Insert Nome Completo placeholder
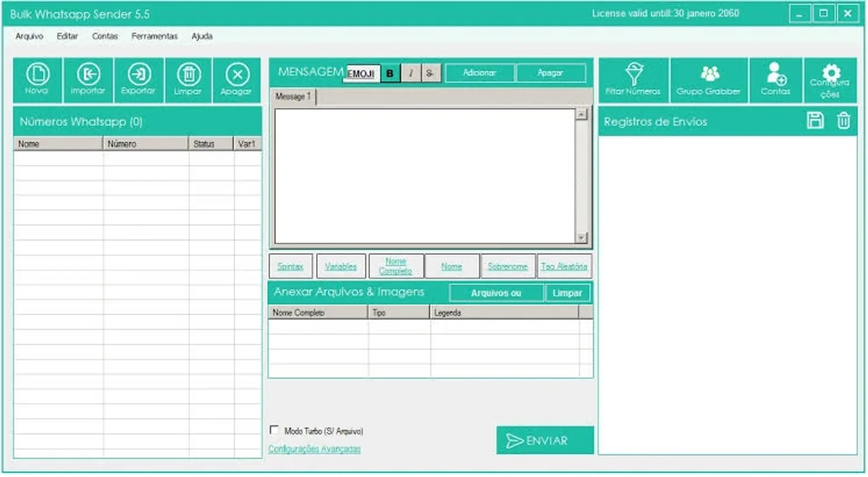The height and width of the screenshot is (477, 868). point(396,266)
